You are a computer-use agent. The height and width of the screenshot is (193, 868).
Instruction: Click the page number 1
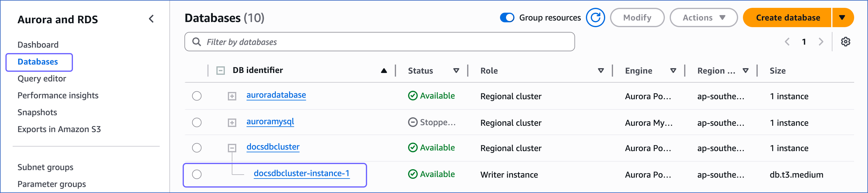coord(804,42)
